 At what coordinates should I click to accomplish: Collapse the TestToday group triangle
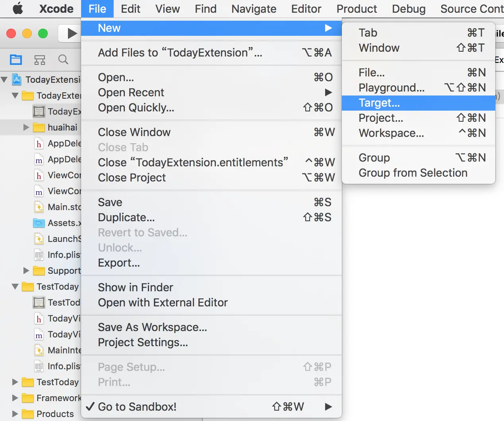[15, 287]
